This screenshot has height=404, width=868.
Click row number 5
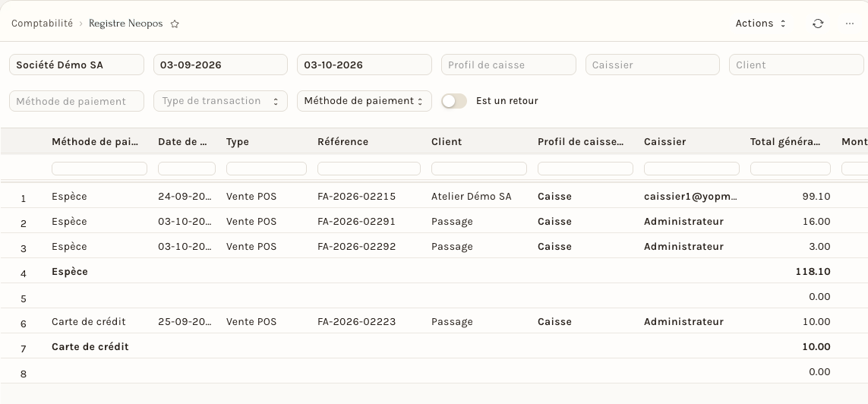point(24,299)
